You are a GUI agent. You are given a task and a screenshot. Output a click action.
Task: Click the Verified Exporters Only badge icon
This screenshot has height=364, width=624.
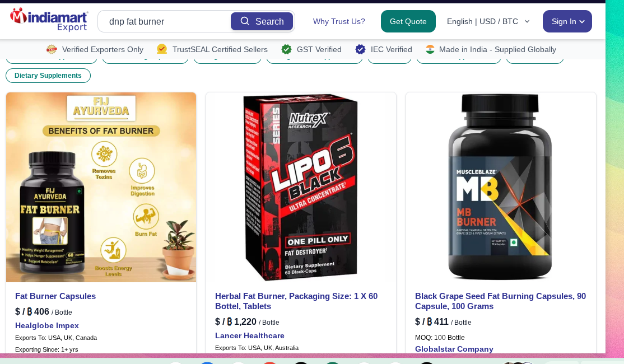pyautogui.click(x=52, y=49)
